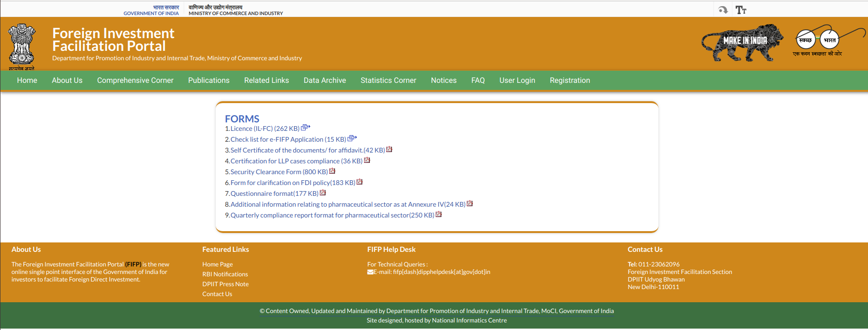Open Questionnaire format (177 KB) link
Viewport: 868px width, 330px height.
(274, 193)
